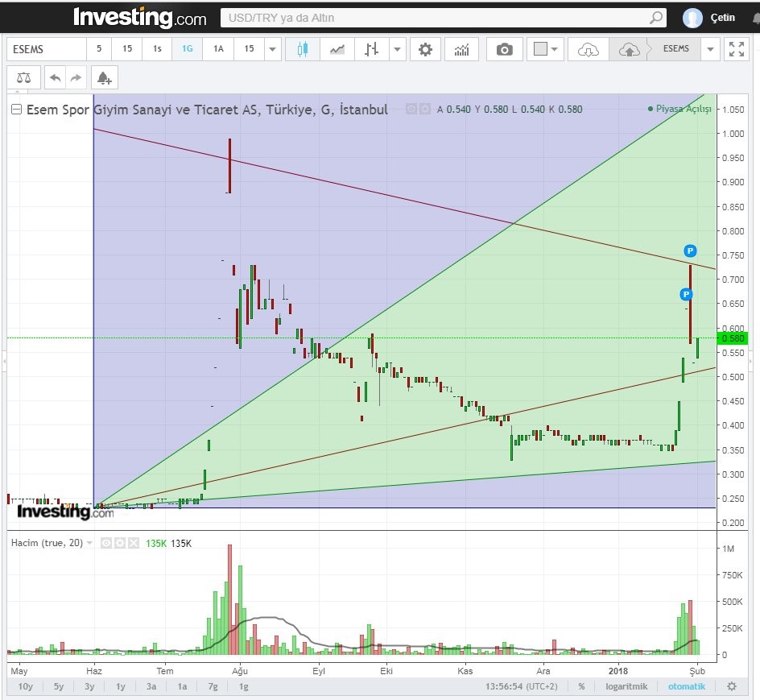The image size is (760, 700).
Task: Remove the Hacim indicator with X
Action: coord(134,543)
